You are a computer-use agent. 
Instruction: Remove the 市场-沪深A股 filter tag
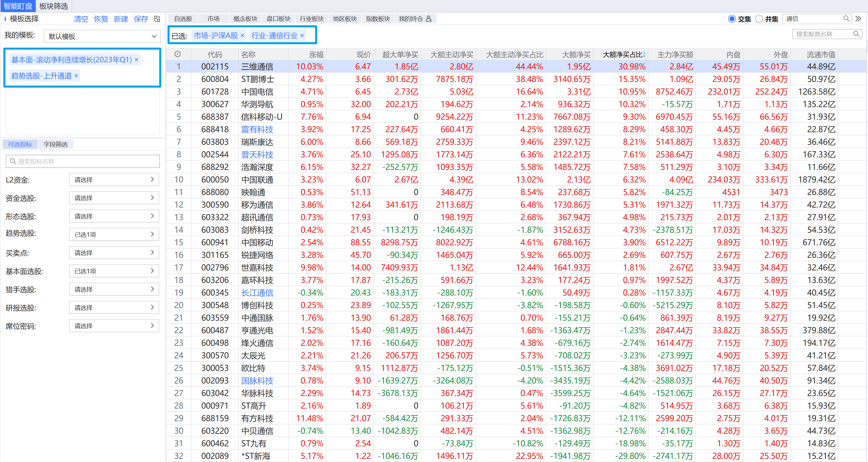tap(242, 35)
